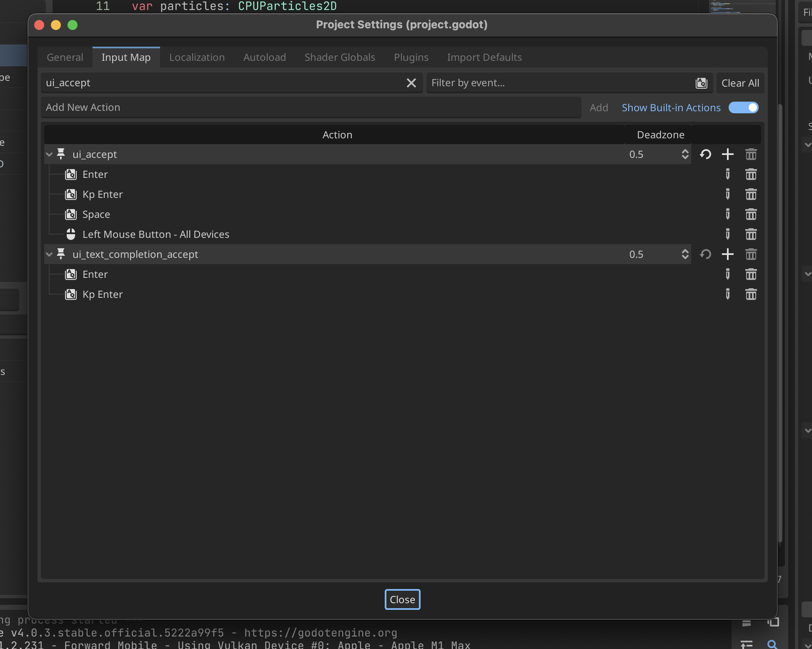Delete the Left Mouse Button event
The image size is (812, 649).
(751, 235)
